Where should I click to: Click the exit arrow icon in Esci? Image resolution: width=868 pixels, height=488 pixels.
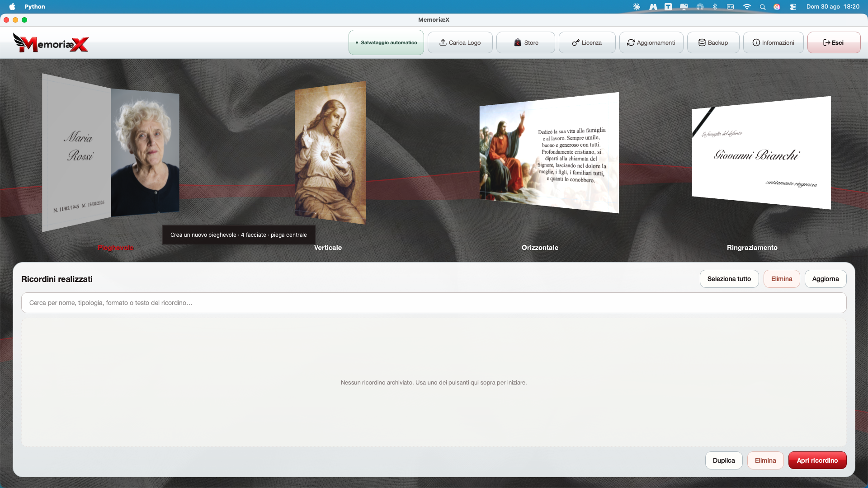point(826,42)
